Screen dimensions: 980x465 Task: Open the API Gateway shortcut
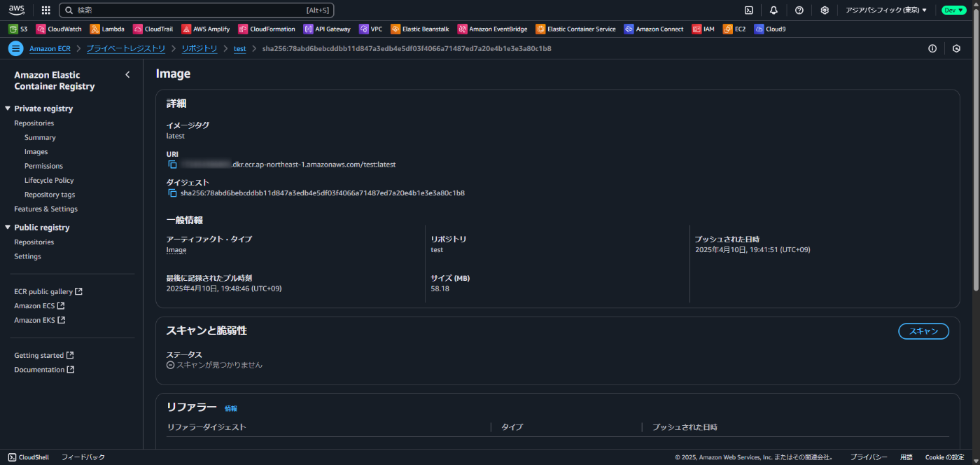coord(328,29)
